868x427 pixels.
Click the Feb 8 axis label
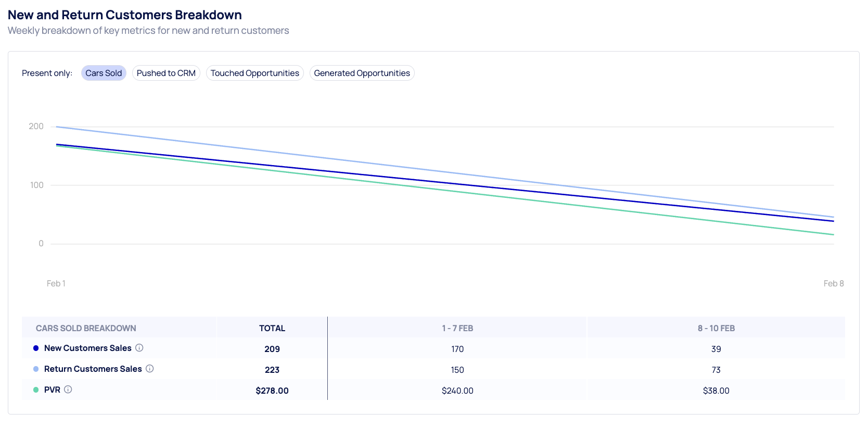(833, 284)
